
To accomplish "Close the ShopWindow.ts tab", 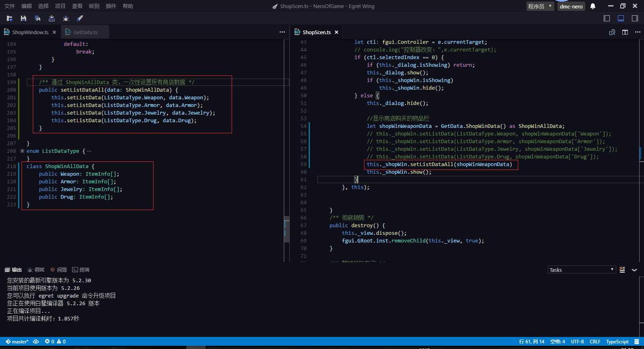I will click(54, 32).
